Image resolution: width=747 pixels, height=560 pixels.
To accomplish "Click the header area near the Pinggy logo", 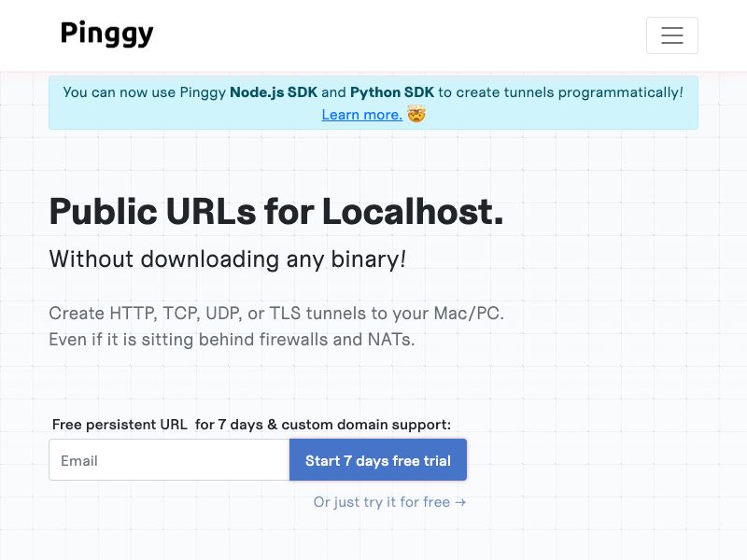I will (107, 34).
